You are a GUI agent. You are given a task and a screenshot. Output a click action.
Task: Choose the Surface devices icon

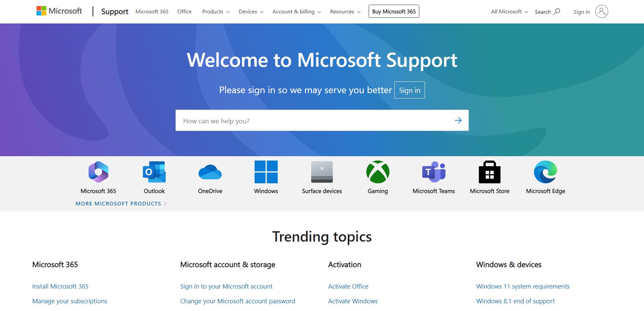[x=322, y=172]
